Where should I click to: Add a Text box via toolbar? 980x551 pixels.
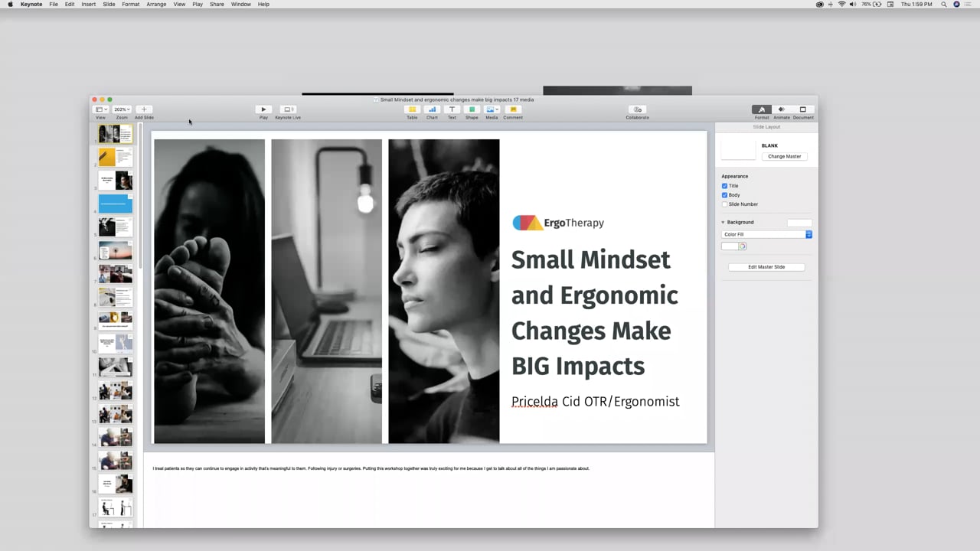tap(452, 109)
